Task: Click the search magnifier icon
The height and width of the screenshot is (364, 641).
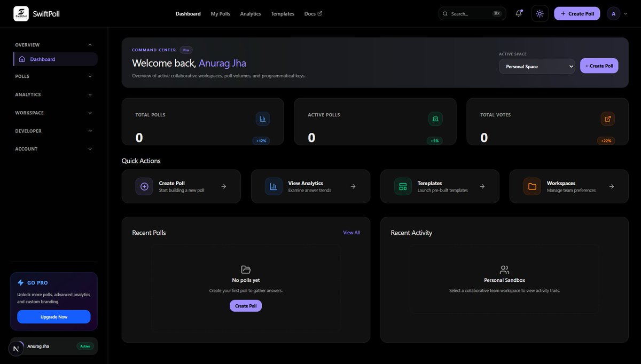Action: [446, 14]
